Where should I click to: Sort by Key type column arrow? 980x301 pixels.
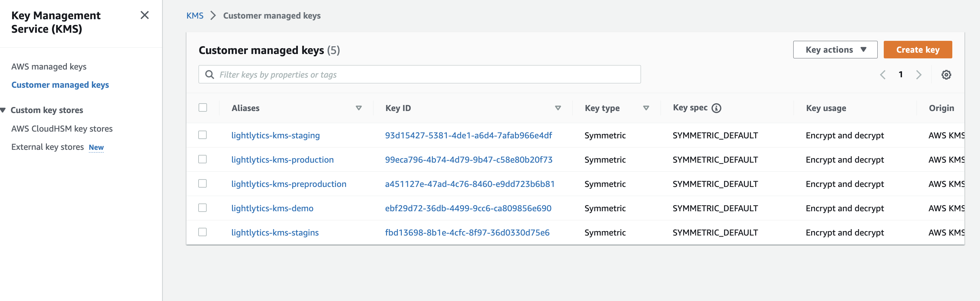tap(646, 108)
